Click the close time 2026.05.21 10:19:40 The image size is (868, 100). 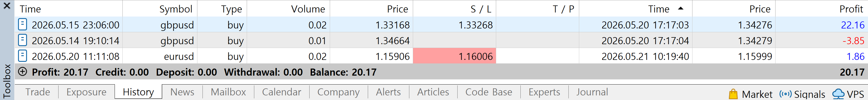[645, 56]
